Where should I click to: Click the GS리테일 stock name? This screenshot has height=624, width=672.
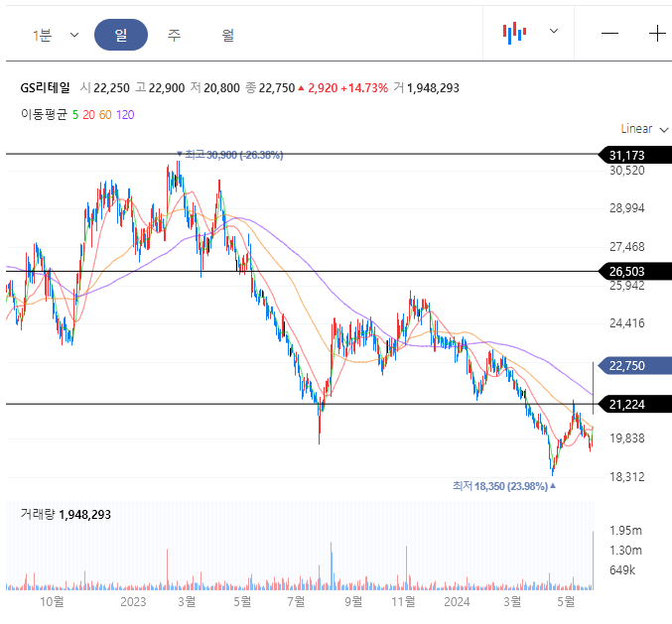pos(45,88)
